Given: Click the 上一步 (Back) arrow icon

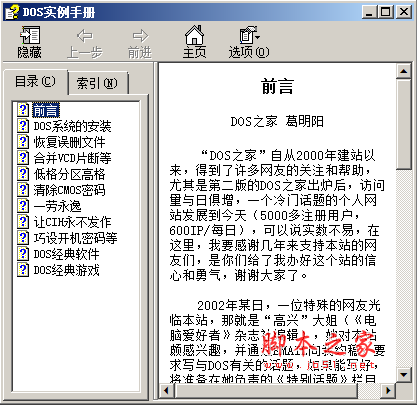Looking at the screenshot, I should (85, 36).
